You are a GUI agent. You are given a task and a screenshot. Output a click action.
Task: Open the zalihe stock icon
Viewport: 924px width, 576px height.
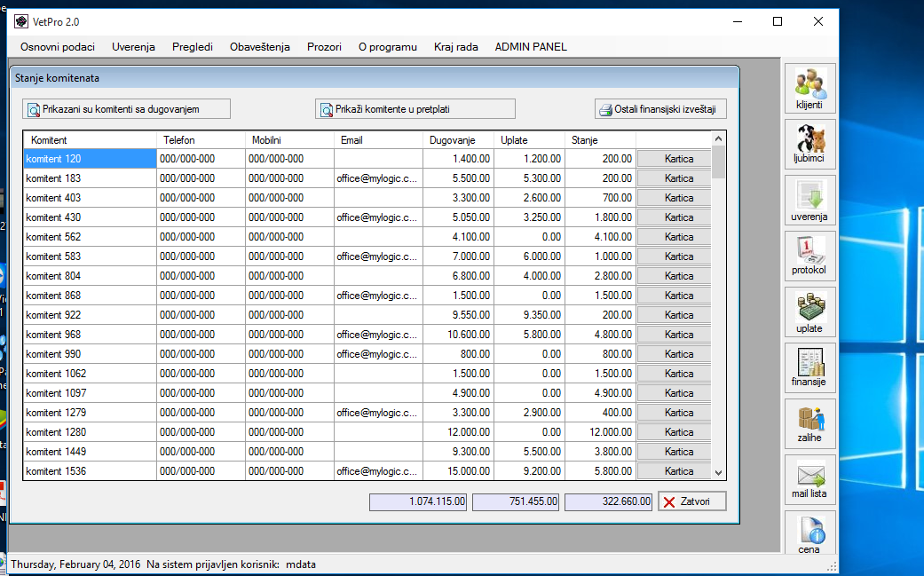pyautogui.click(x=809, y=424)
